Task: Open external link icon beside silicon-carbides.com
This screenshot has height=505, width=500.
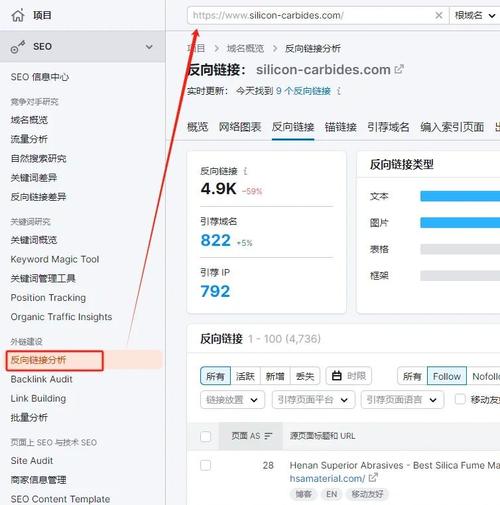Action: coord(399,69)
